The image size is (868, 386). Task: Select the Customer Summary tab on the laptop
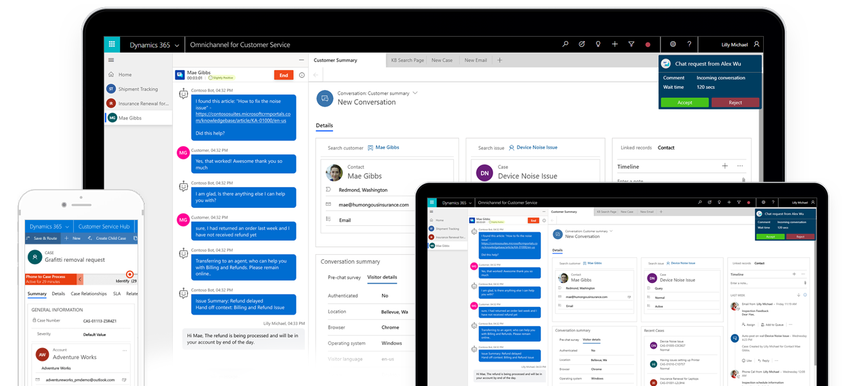click(x=335, y=60)
